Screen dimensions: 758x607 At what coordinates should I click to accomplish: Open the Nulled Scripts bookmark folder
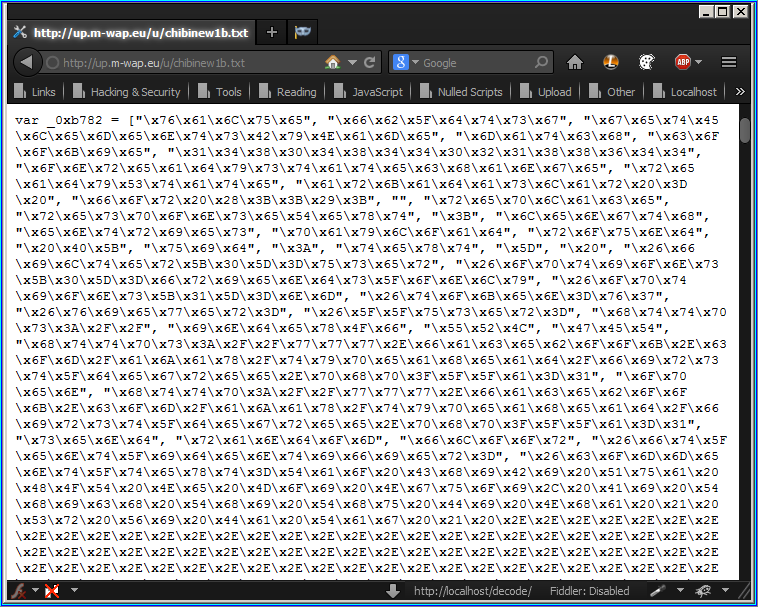[x=461, y=91]
